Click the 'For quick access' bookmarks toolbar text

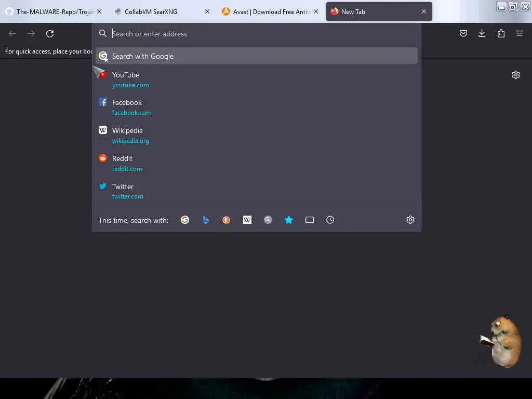click(48, 51)
